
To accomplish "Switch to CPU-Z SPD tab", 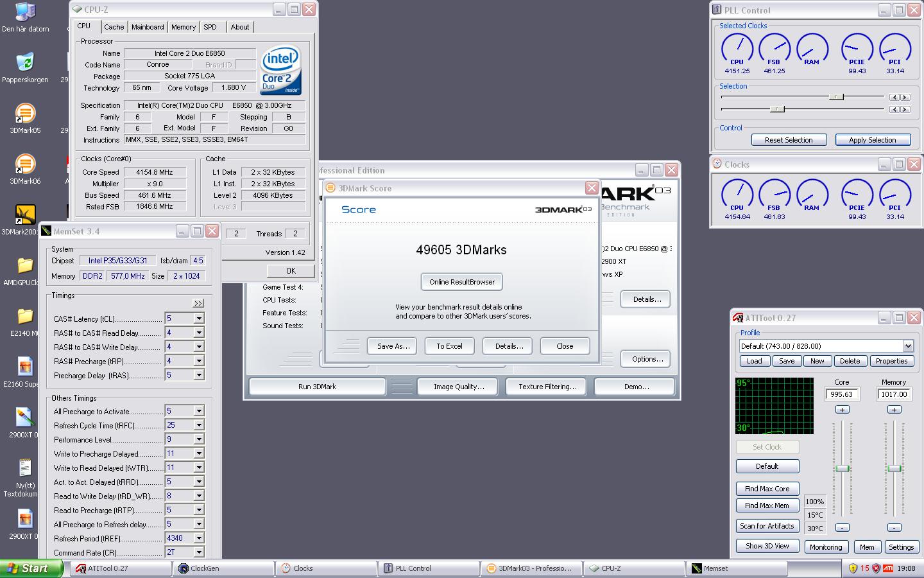I will pyautogui.click(x=210, y=27).
